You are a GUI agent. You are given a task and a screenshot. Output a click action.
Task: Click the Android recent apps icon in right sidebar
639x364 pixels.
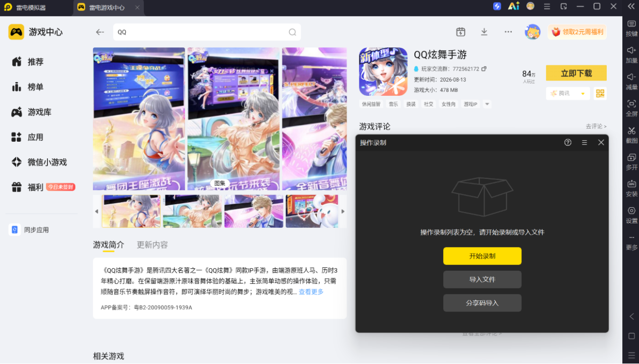pos(631,355)
